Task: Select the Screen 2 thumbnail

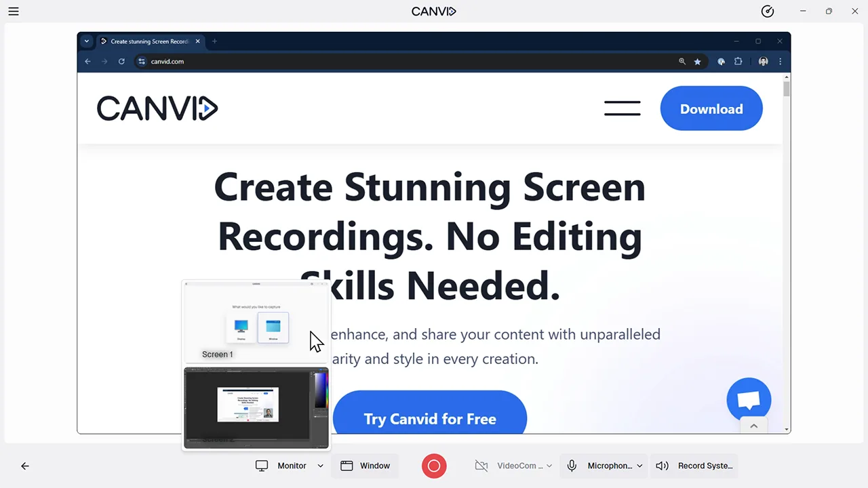Action: point(256,407)
